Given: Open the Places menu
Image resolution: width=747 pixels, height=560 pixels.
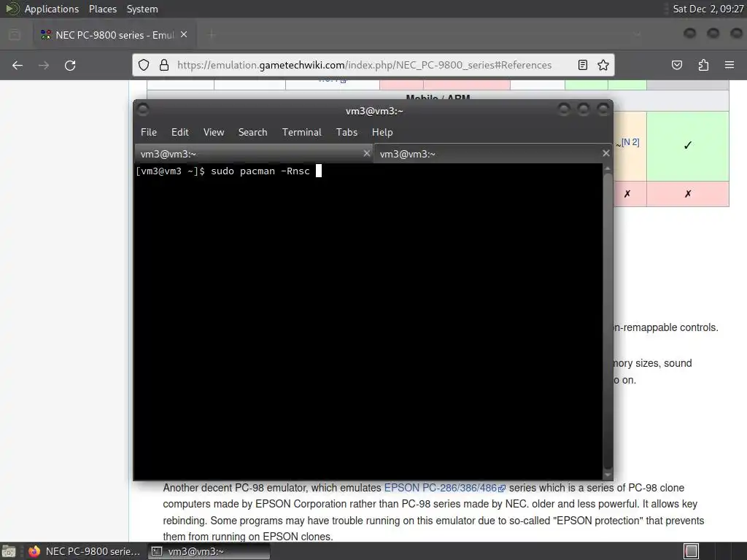Looking at the screenshot, I should 102,9.
